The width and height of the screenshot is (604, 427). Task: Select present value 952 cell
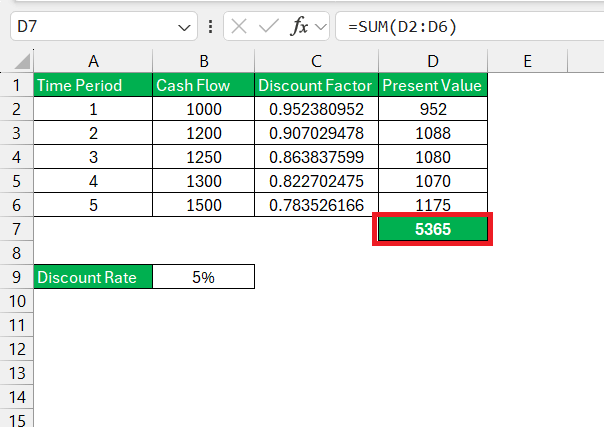433,109
